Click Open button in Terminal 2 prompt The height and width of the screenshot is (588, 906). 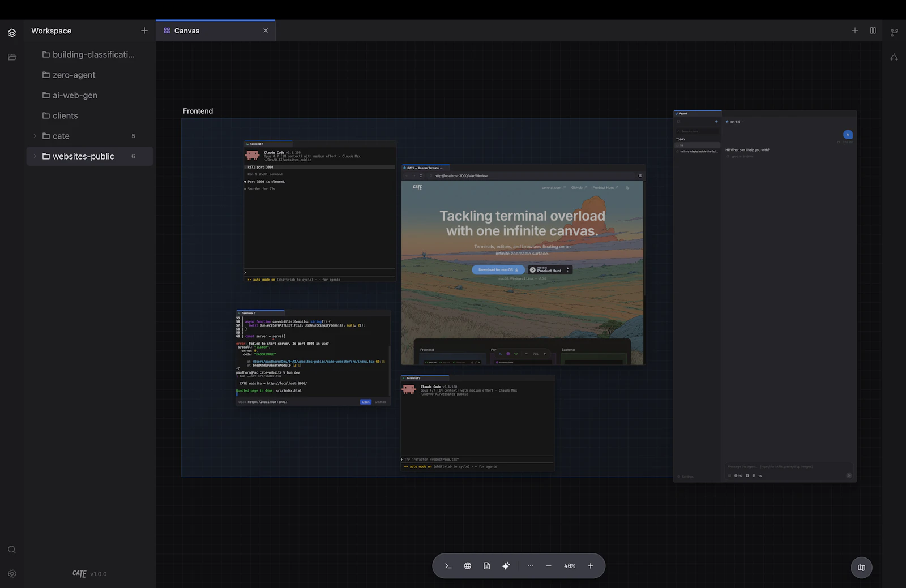click(366, 402)
